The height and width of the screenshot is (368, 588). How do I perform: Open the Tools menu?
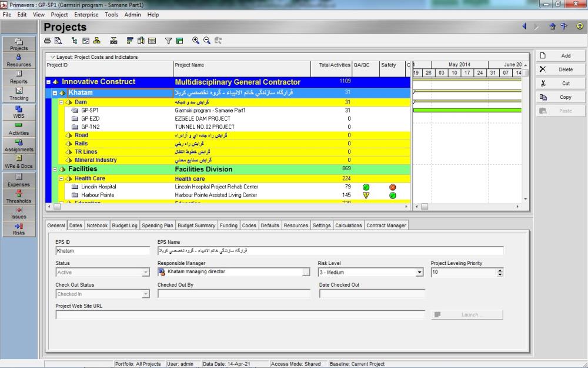111,15
